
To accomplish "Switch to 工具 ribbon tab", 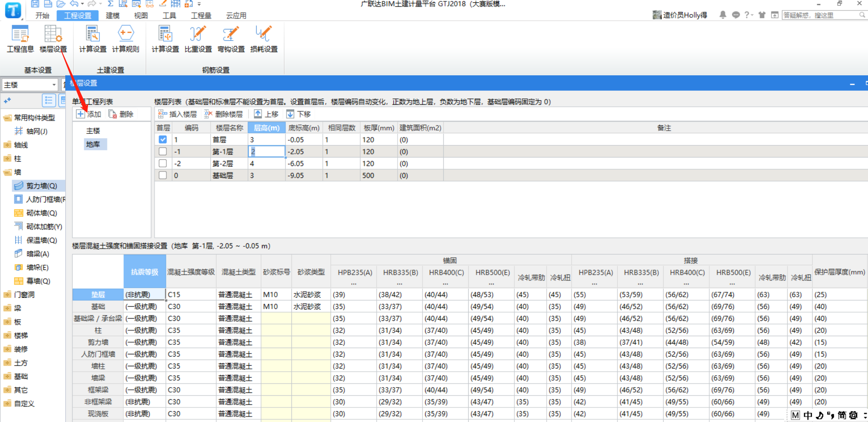I will pyautogui.click(x=169, y=15).
